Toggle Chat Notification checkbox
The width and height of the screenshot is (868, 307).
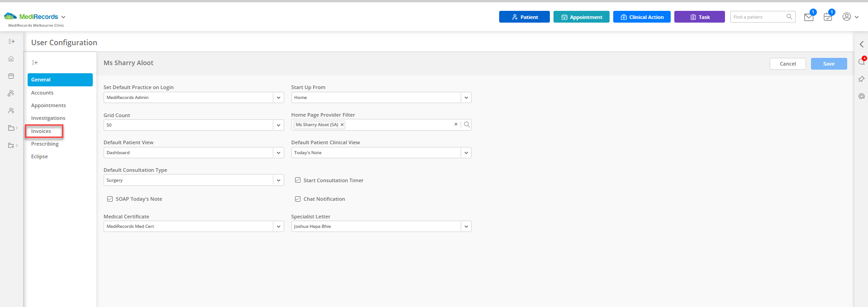[298, 198]
